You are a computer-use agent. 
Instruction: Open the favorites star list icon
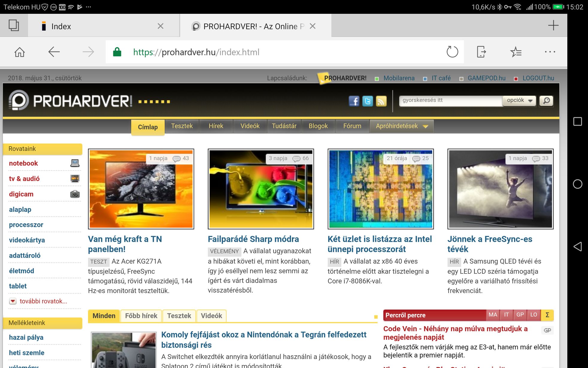click(516, 52)
